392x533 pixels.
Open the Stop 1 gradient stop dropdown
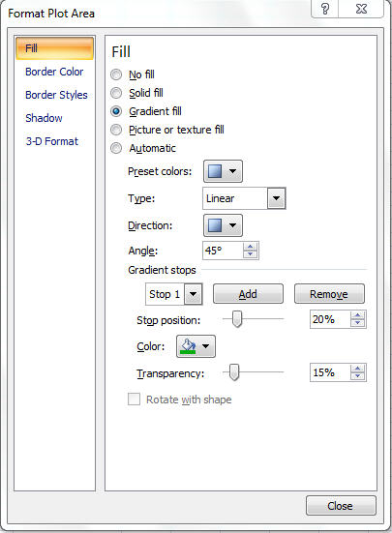click(x=194, y=294)
